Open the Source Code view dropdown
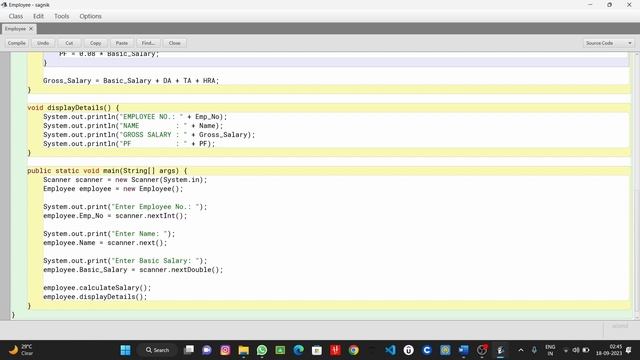The image size is (640, 360). tap(609, 43)
